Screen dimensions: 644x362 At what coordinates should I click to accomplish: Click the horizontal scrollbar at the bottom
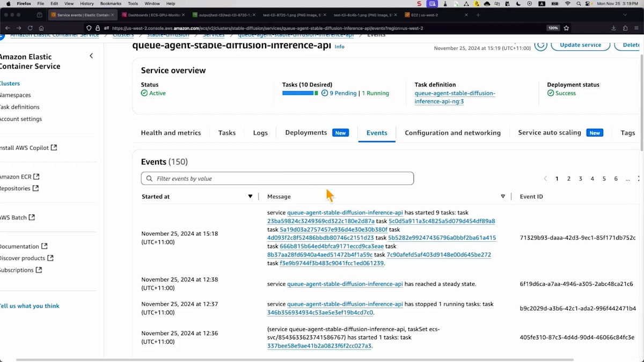(295, 359)
